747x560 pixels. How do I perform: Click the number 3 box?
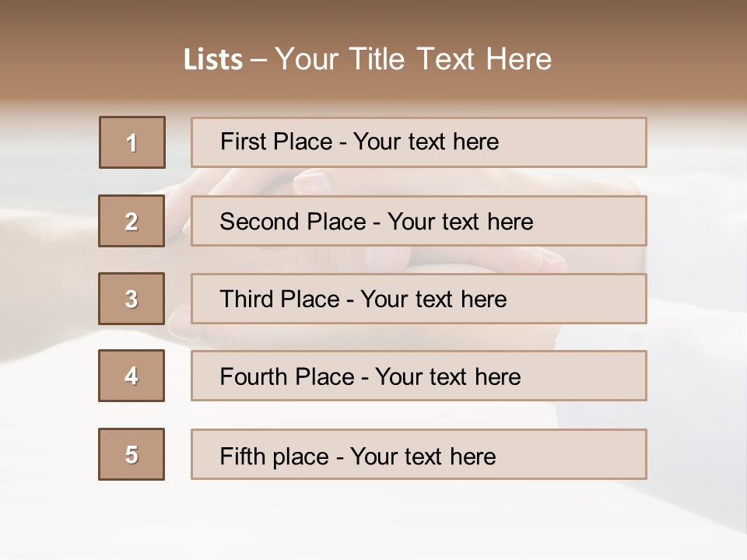132,299
